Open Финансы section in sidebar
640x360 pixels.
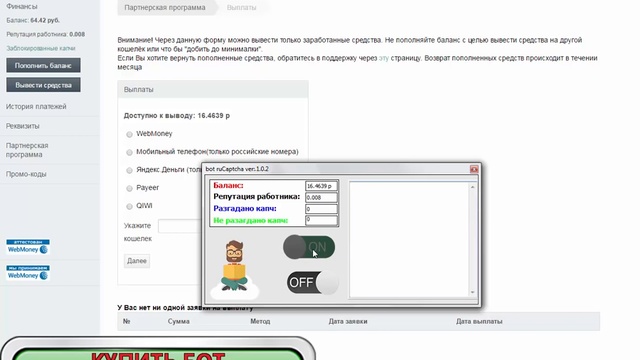(x=22, y=7)
